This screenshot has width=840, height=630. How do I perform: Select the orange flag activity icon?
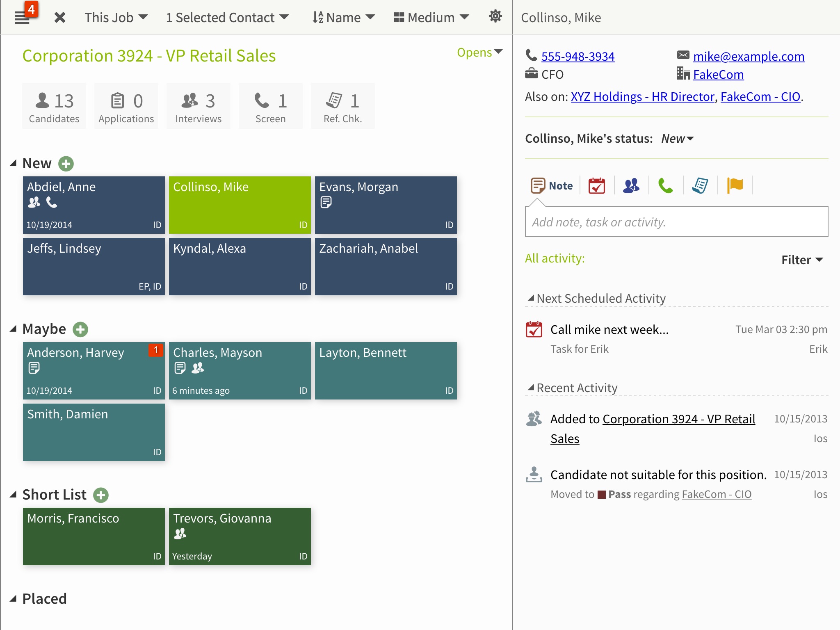tap(735, 186)
